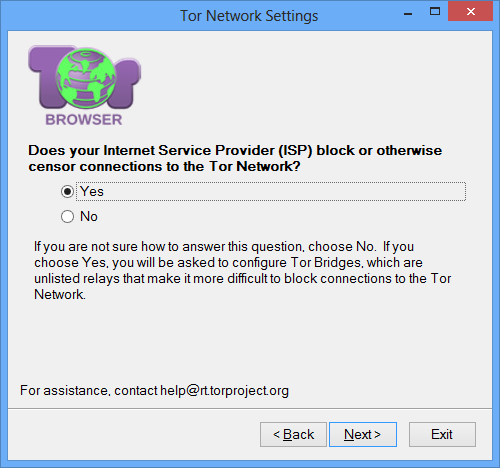The width and height of the screenshot is (500, 468).
Task: Click the bold ISP censorship question heading
Action: [x=235, y=158]
